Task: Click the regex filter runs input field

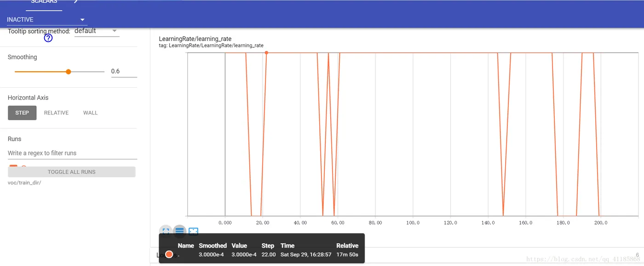Action: (x=72, y=153)
